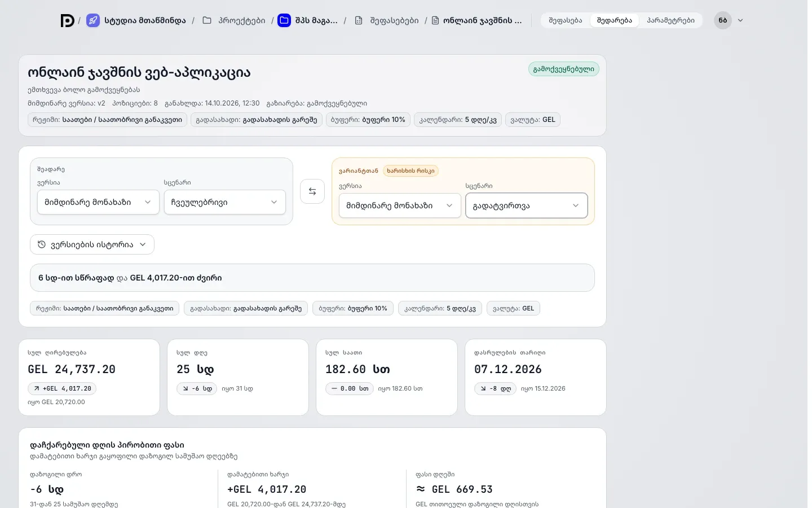Click the history clock icon
The width and height of the screenshot is (812, 508).
pos(42,244)
